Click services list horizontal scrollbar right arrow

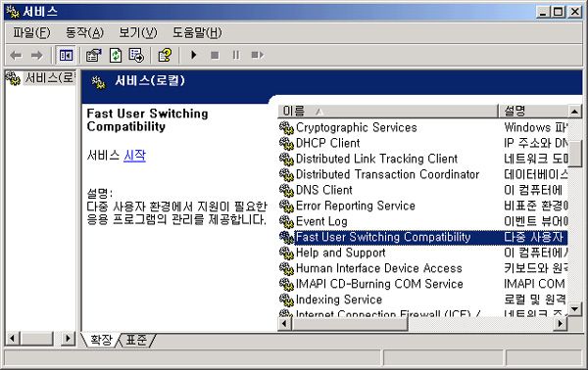(x=561, y=324)
